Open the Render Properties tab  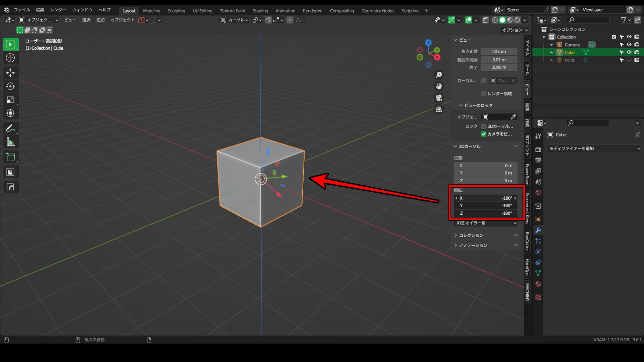tap(538, 149)
